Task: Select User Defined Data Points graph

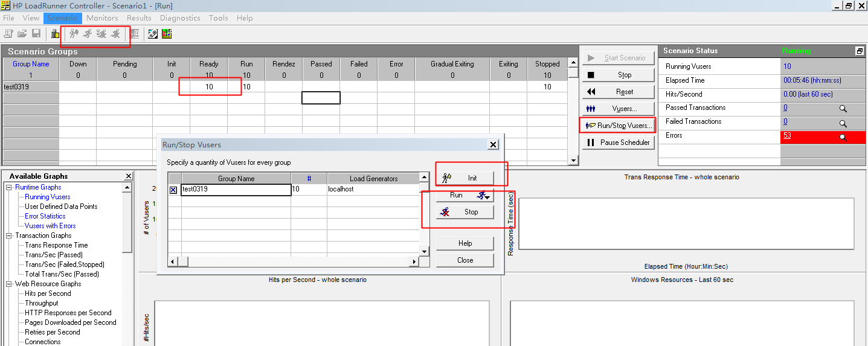Action: tap(61, 207)
